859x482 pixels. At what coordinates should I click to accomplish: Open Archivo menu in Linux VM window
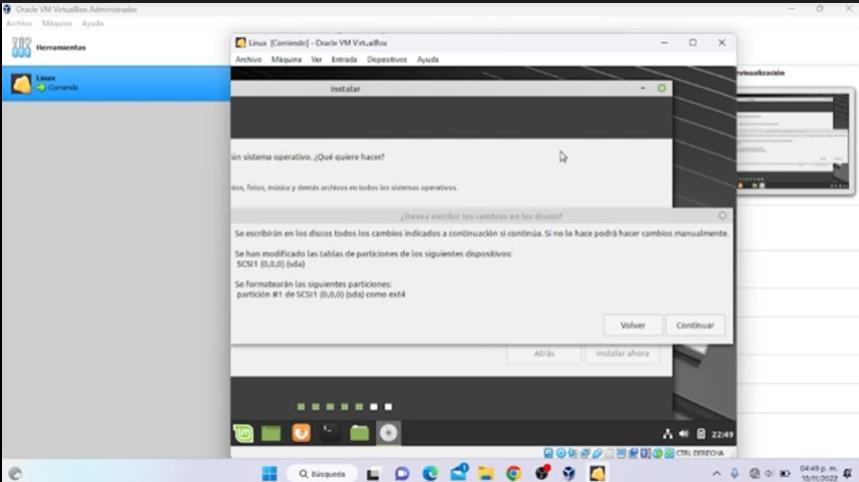pyautogui.click(x=248, y=59)
